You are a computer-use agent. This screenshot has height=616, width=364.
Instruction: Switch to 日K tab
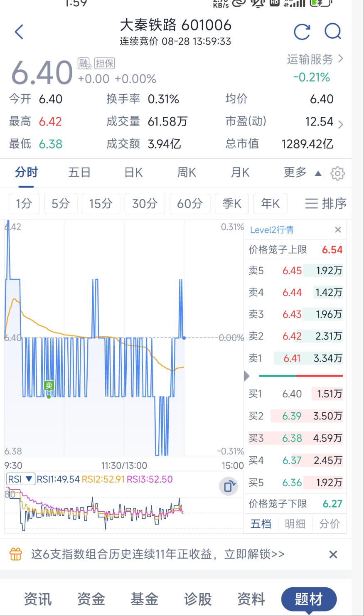point(133,172)
